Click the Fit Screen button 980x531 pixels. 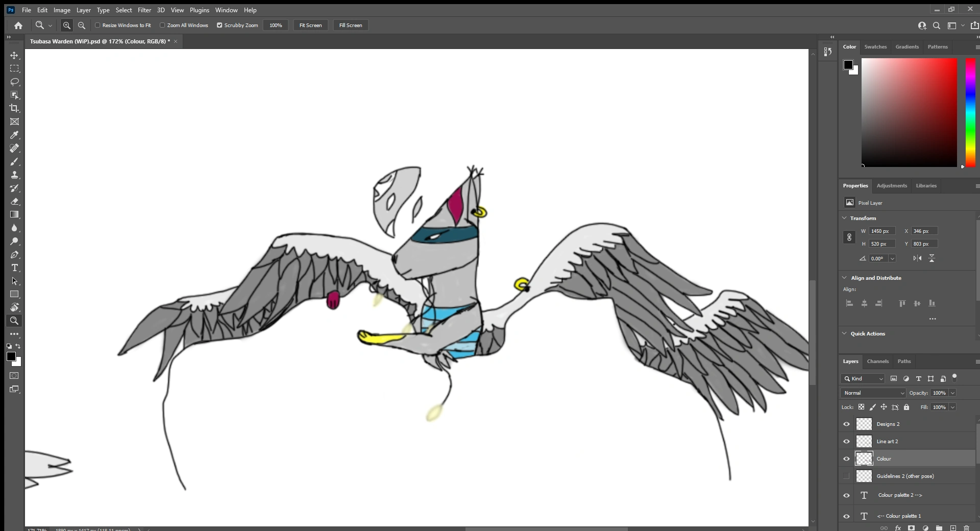pos(311,25)
